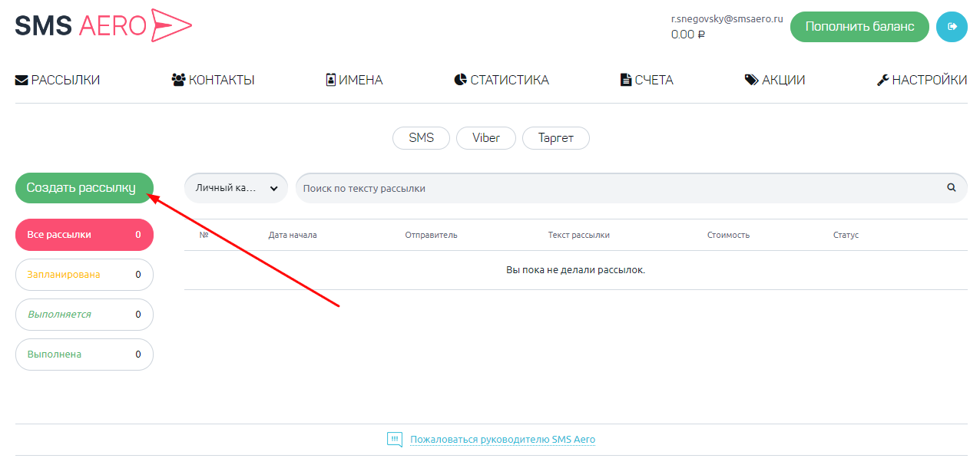
Task: Go to the Имена section
Action: click(354, 80)
